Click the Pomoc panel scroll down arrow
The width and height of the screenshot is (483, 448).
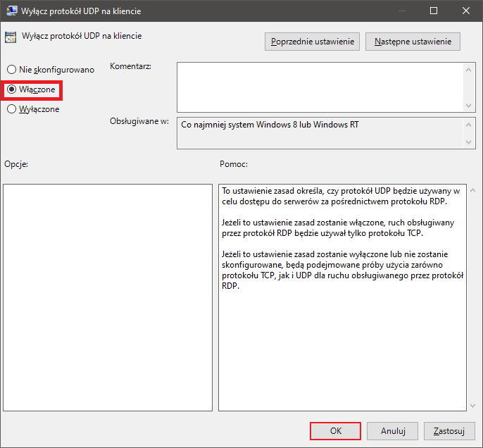click(x=473, y=406)
